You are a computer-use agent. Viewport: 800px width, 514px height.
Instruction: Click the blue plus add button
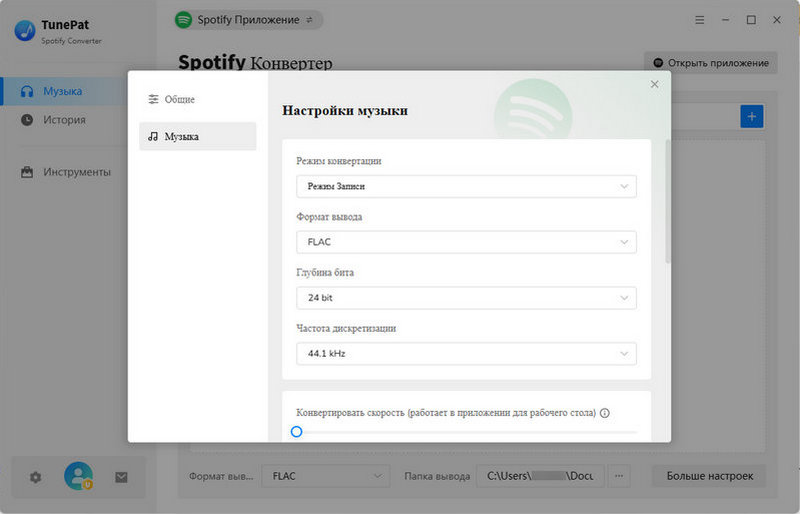(x=751, y=117)
